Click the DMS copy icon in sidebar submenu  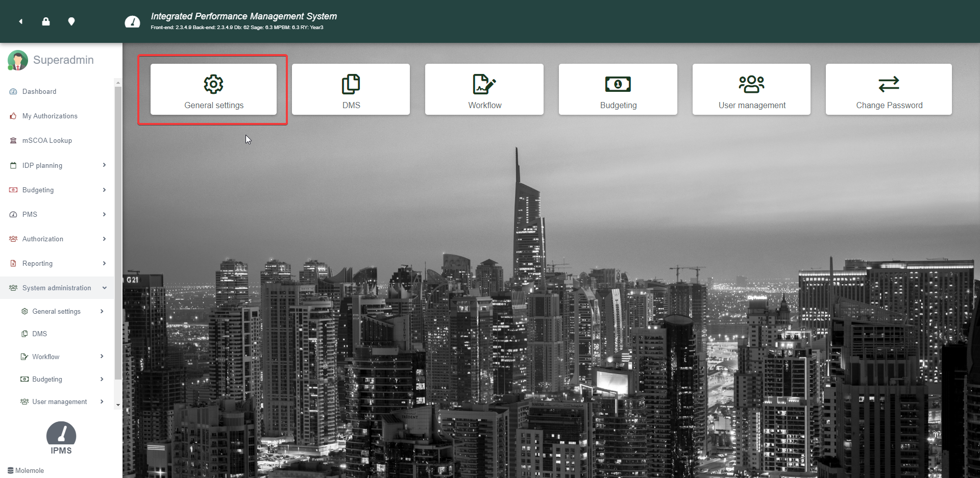[x=24, y=334]
